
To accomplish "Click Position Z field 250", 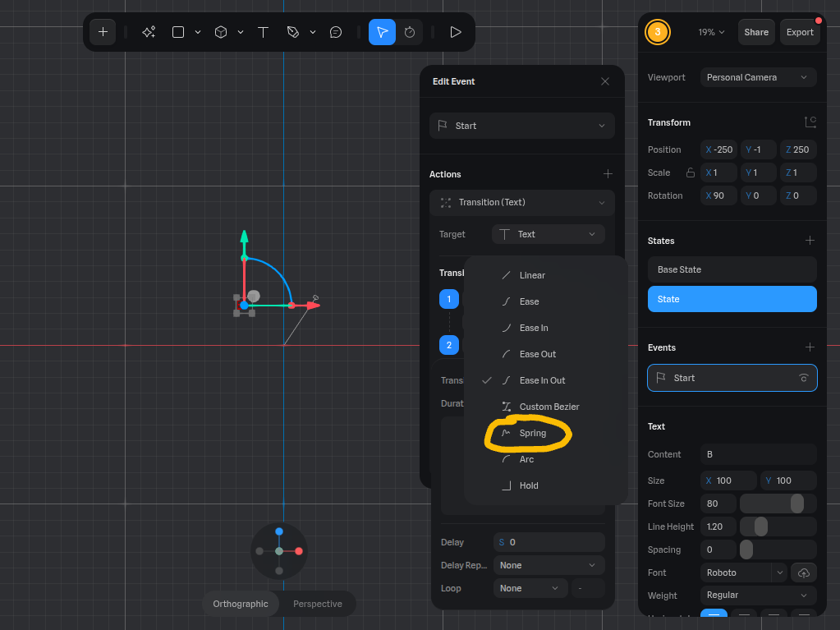I will click(797, 149).
